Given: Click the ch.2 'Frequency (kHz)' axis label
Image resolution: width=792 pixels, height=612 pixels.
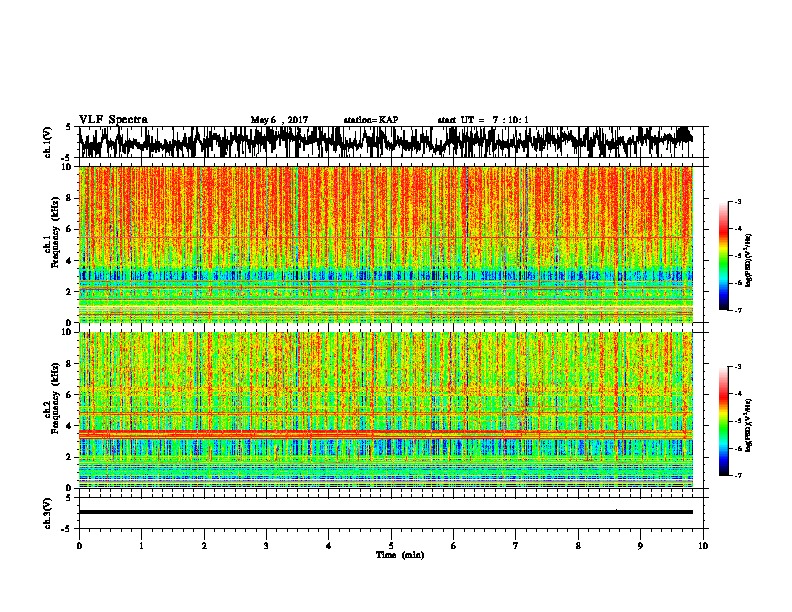Looking at the screenshot, I should [55, 398].
